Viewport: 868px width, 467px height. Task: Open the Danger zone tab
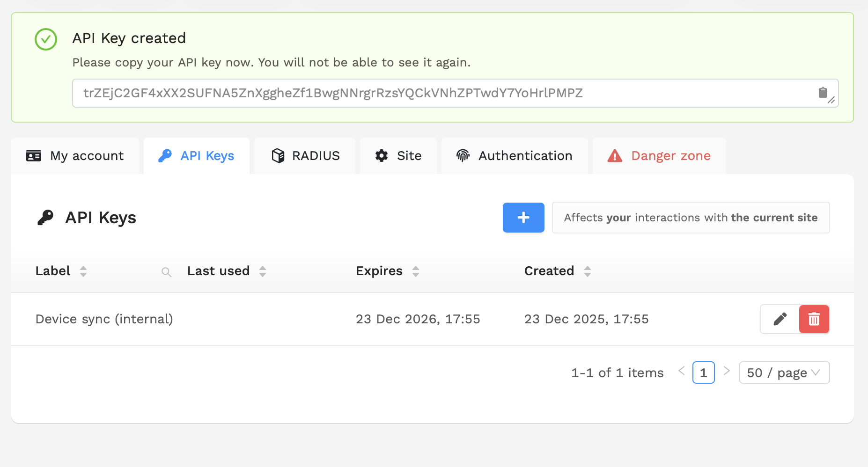(x=659, y=156)
